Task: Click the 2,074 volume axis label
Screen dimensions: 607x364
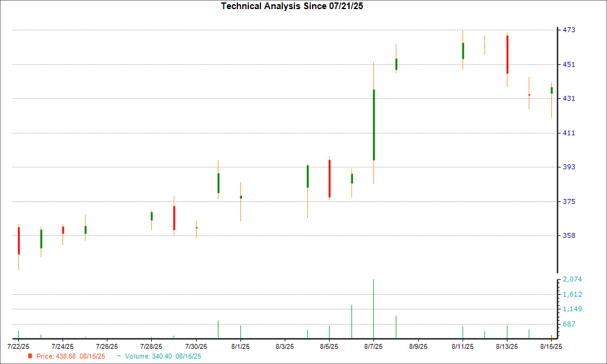Action: click(572, 279)
